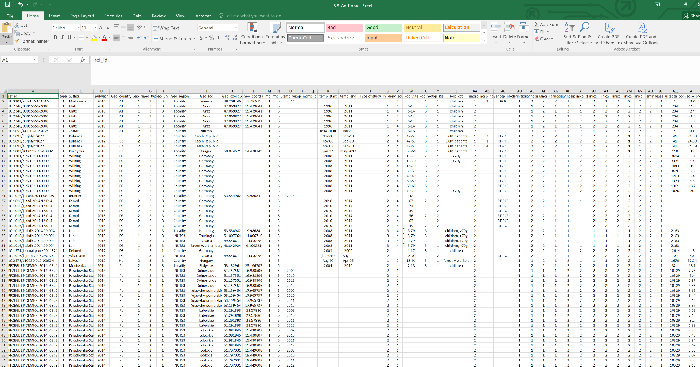Switch to the Review tab
Viewport: 700px width, 367px height.
point(158,16)
